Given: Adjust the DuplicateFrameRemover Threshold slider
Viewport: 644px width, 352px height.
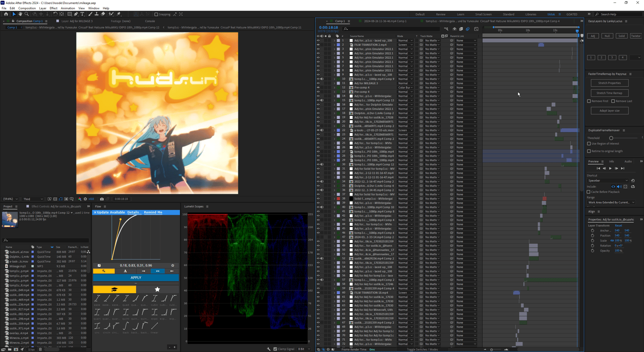Looking at the screenshot, I should (x=611, y=138).
